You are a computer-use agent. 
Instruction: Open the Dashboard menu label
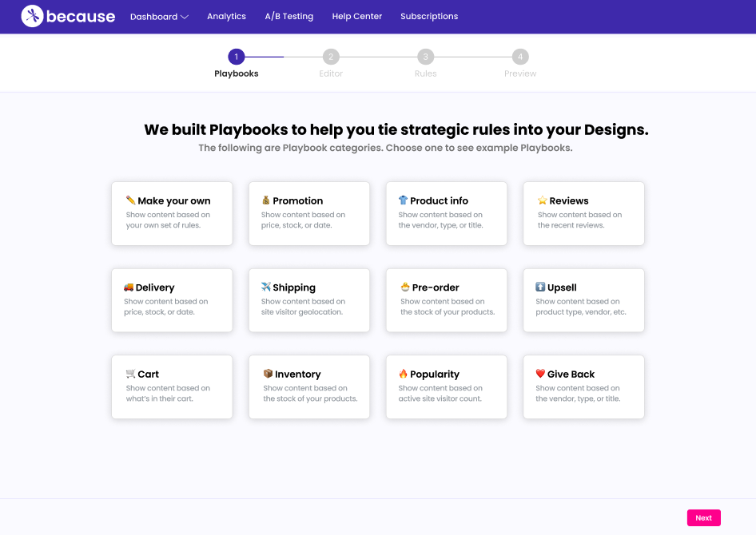[153, 17]
